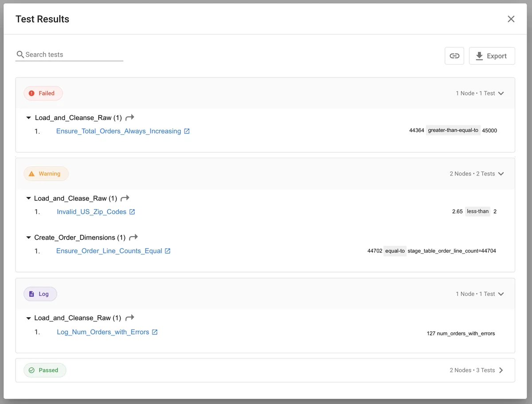Click the Export button
This screenshot has width=532, height=404.
pyautogui.click(x=492, y=56)
